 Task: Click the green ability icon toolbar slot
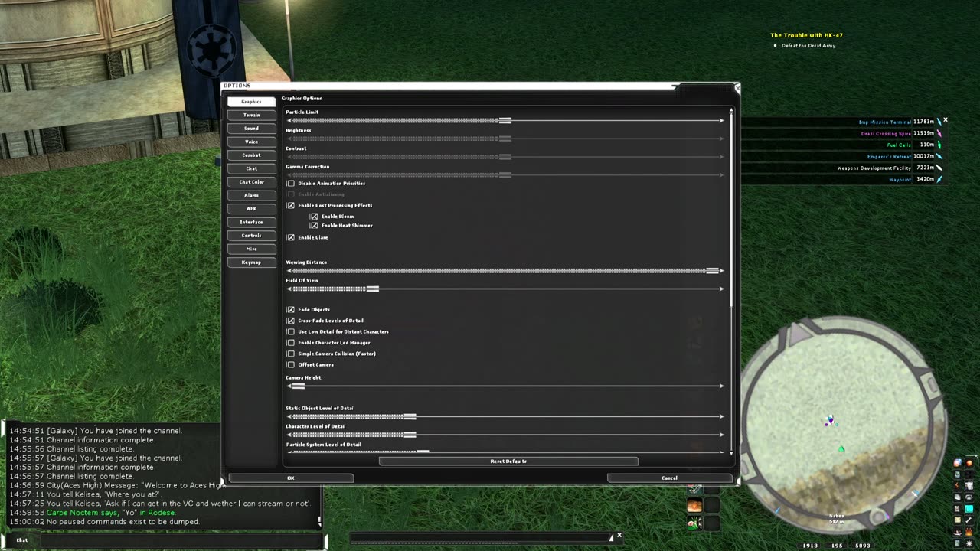[x=694, y=523]
